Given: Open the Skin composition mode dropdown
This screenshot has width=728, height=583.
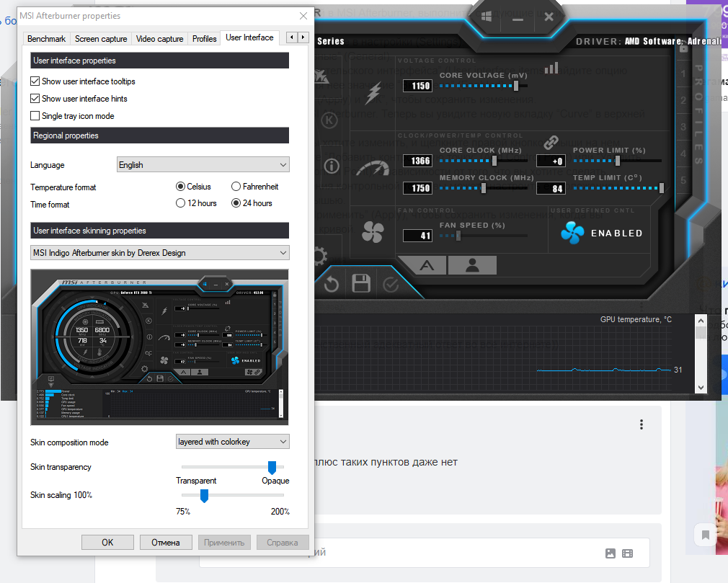Looking at the screenshot, I should [232, 441].
